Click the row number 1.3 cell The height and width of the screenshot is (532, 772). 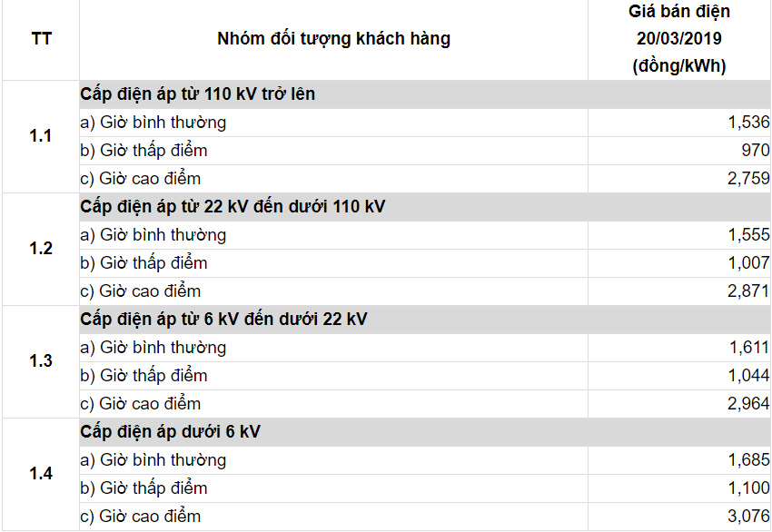coord(41,361)
